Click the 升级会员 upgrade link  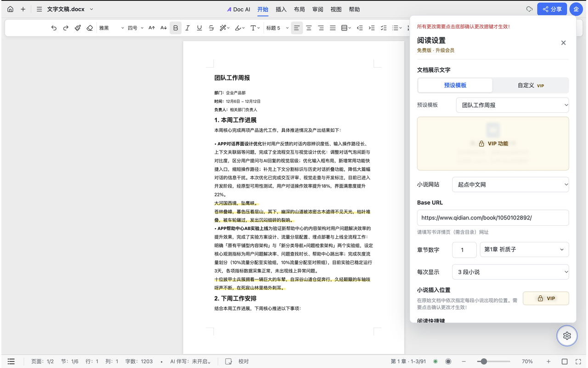pyautogui.click(x=445, y=50)
